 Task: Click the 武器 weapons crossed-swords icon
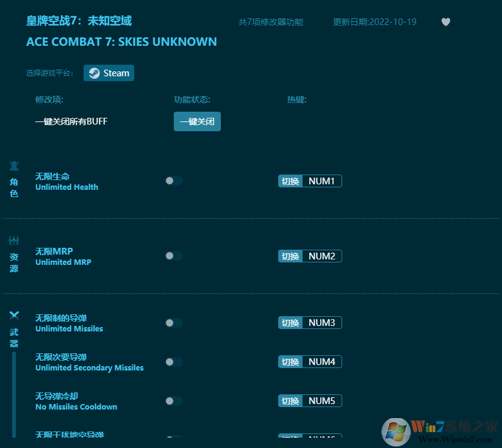coord(14,316)
